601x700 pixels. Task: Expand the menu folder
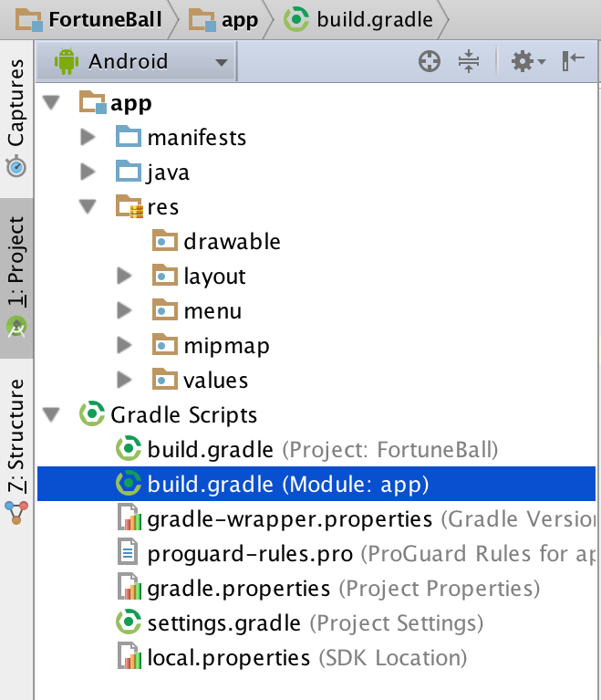coord(124,310)
